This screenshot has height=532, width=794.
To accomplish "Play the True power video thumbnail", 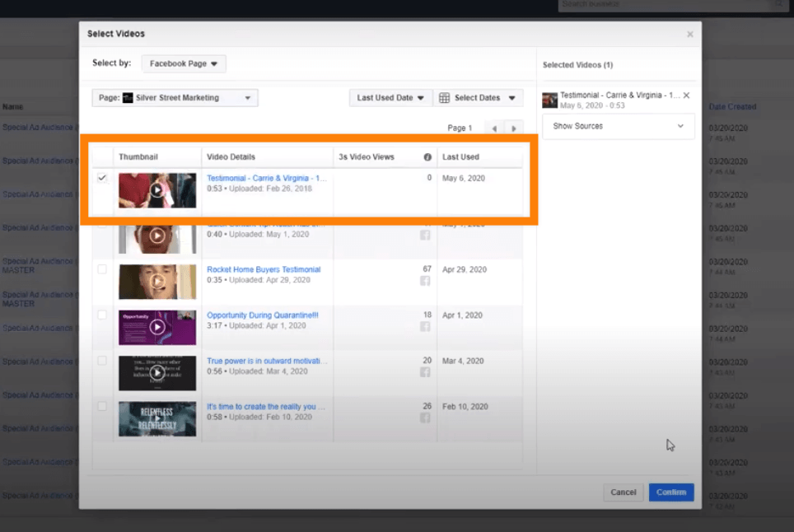I will 157,373.
